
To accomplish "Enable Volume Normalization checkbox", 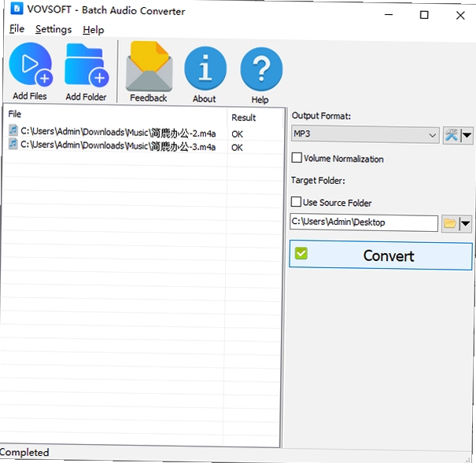I will pos(297,158).
